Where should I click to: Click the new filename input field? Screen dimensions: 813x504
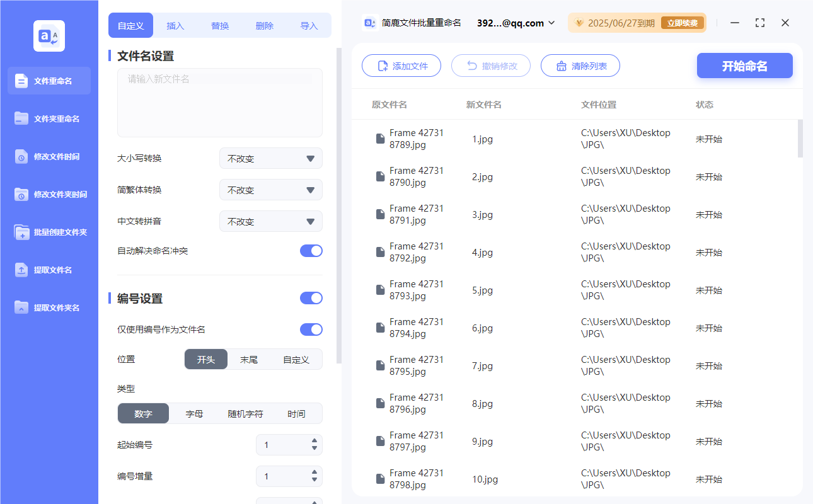pos(219,101)
